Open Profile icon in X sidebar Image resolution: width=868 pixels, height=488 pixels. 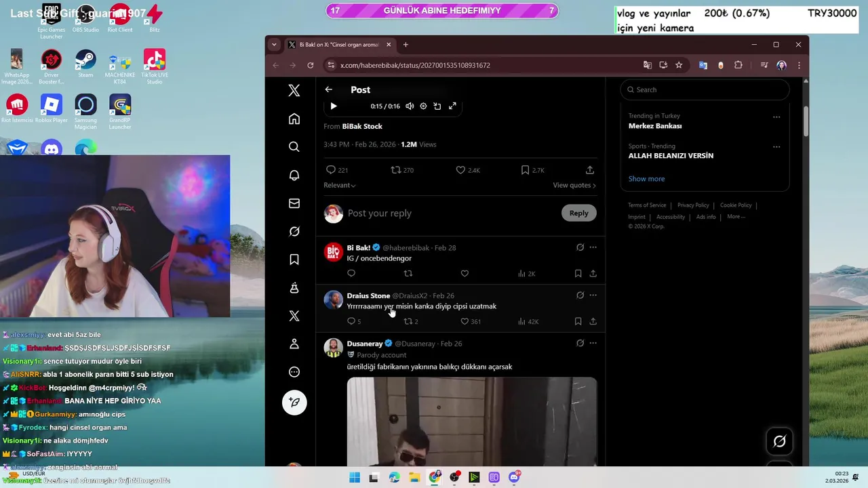coord(294,344)
